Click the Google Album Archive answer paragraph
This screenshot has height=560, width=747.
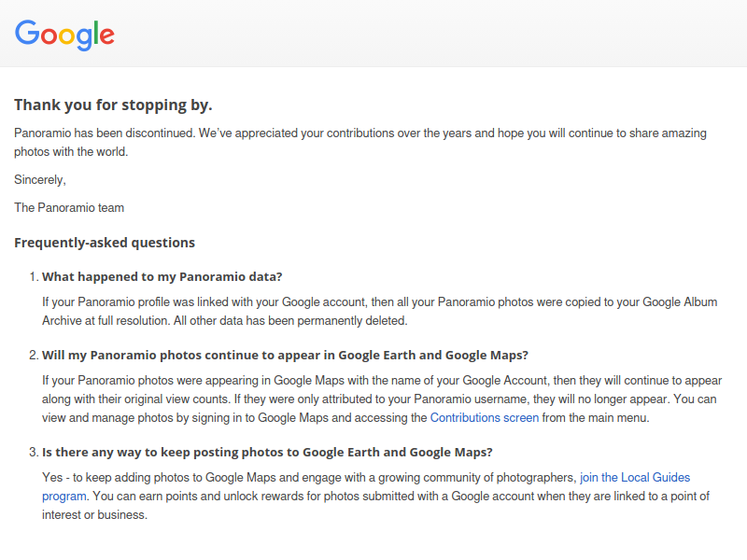click(x=380, y=312)
